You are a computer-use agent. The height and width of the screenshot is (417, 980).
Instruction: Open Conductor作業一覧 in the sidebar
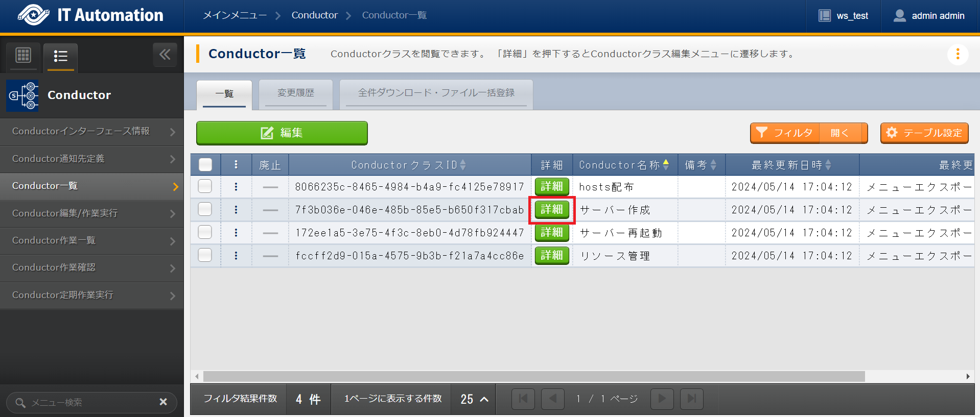coord(92,240)
